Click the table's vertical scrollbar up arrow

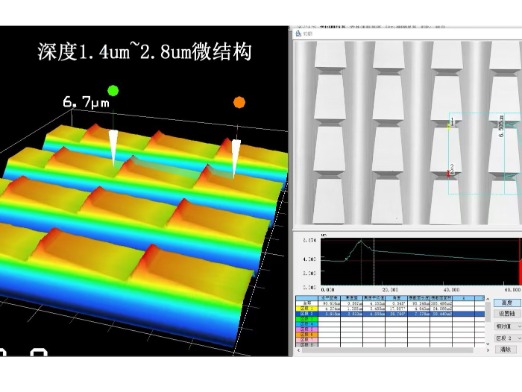tap(487, 299)
